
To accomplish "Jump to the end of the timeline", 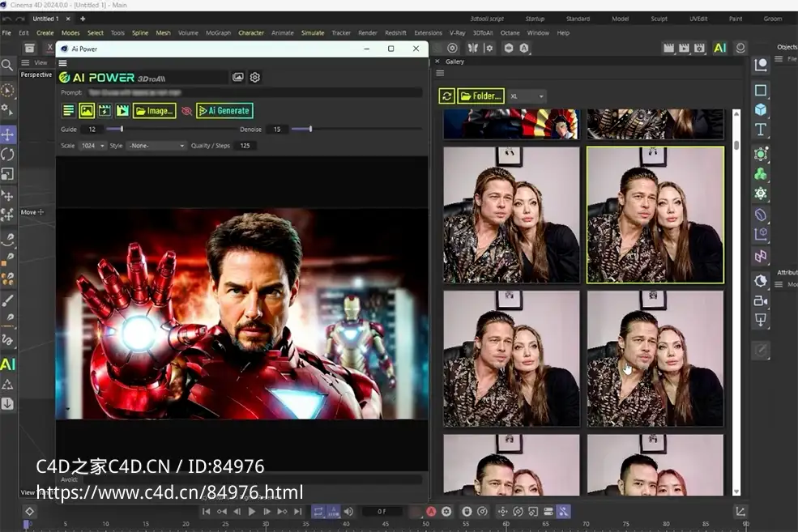I will point(297,512).
